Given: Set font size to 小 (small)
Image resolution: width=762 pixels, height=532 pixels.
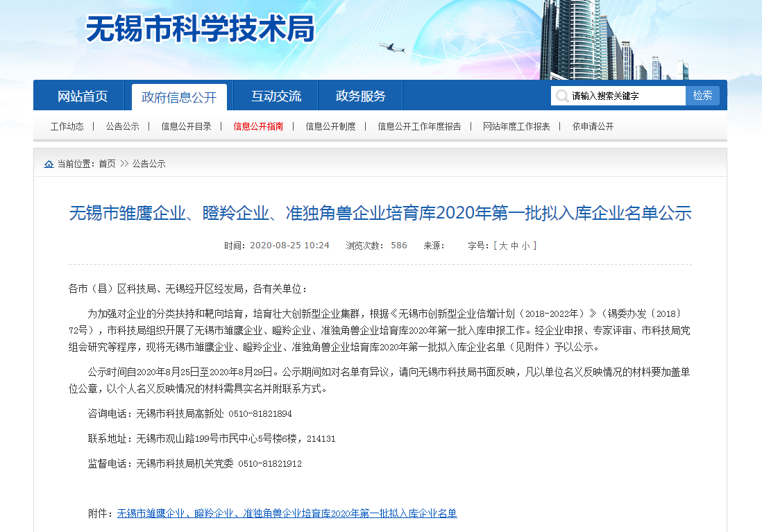Looking at the screenshot, I should (x=525, y=246).
